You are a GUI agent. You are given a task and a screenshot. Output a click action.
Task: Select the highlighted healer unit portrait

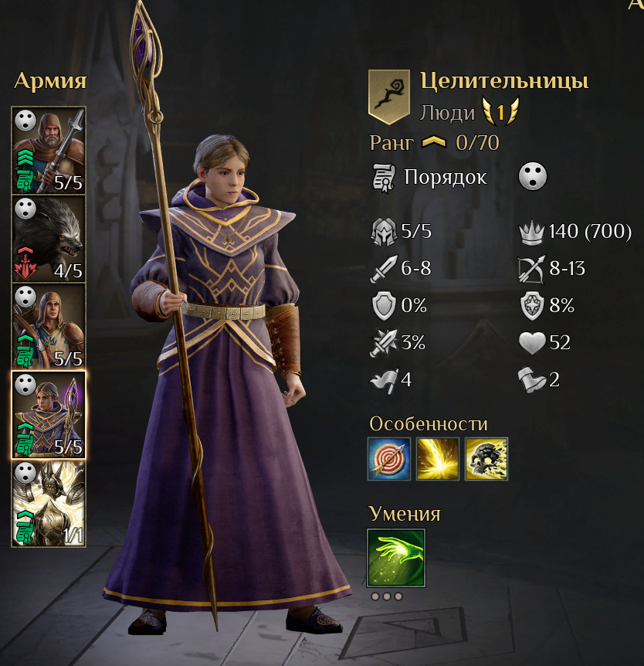click(x=49, y=415)
